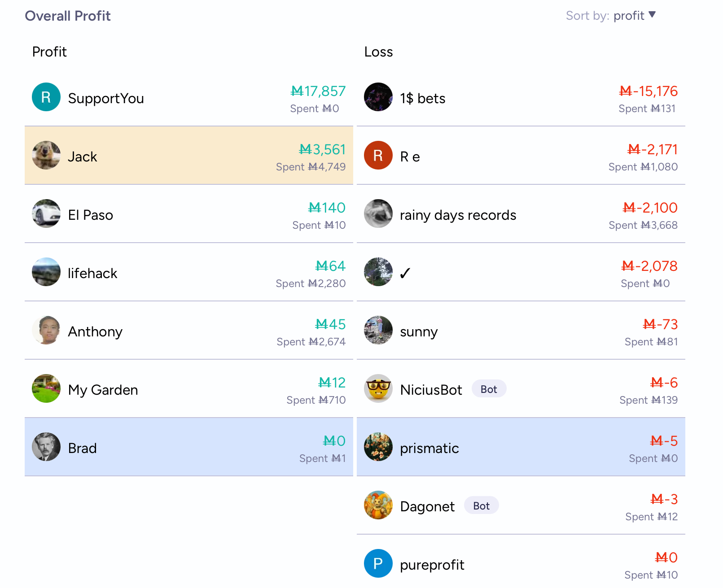Click Anthony's portrait avatar
The height and width of the screenshot is (588, 723).
tap(46, 330)
